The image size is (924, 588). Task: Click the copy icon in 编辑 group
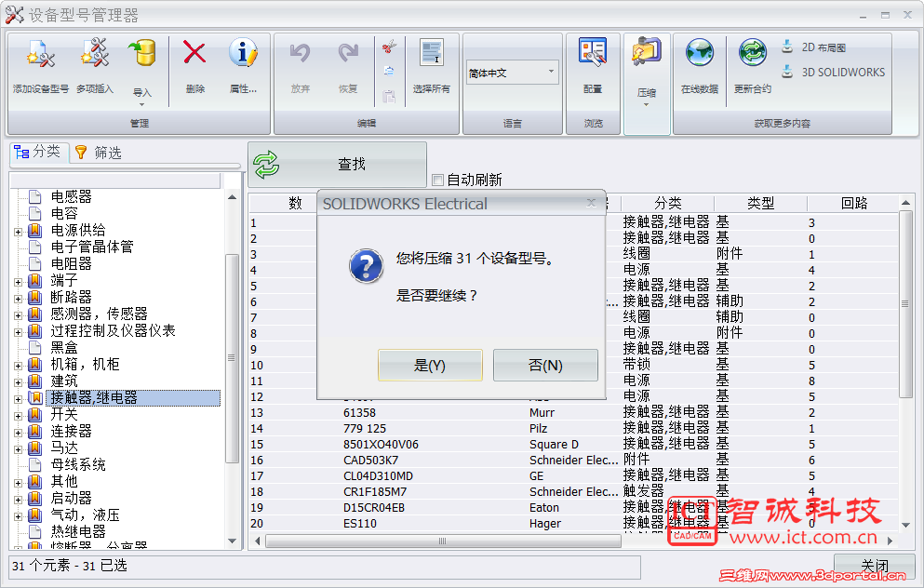tap(389, 71)
